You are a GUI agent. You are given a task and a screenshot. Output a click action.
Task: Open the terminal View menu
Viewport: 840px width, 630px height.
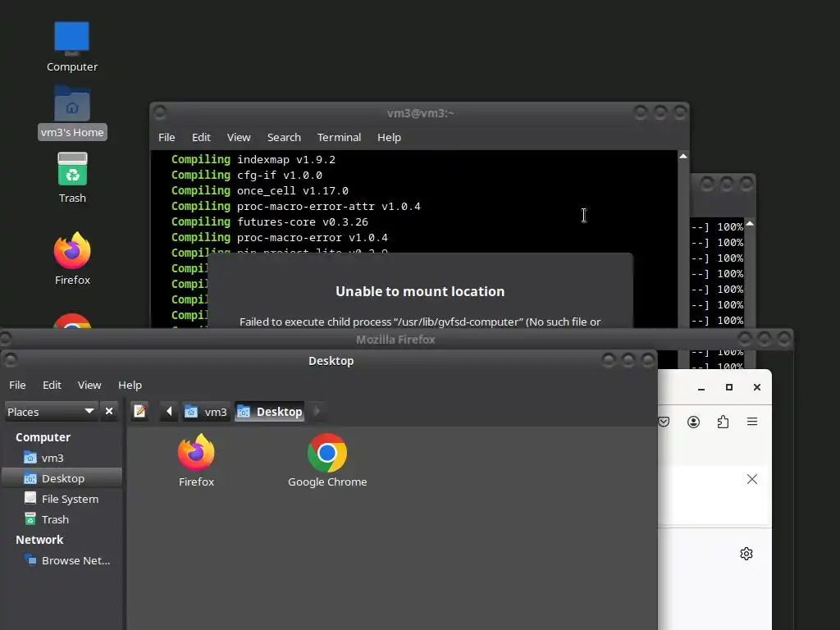pyautogui.click(x=239, y=138)
